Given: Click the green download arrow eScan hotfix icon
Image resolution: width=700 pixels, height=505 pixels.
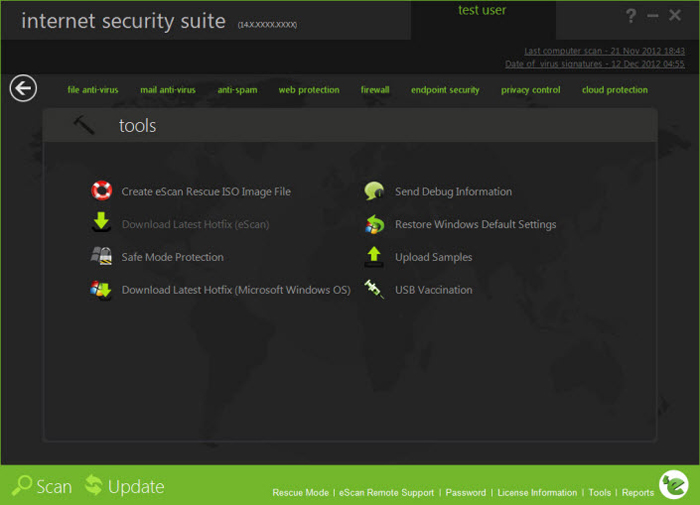Looking at the screenshot, I should point(101,222).
